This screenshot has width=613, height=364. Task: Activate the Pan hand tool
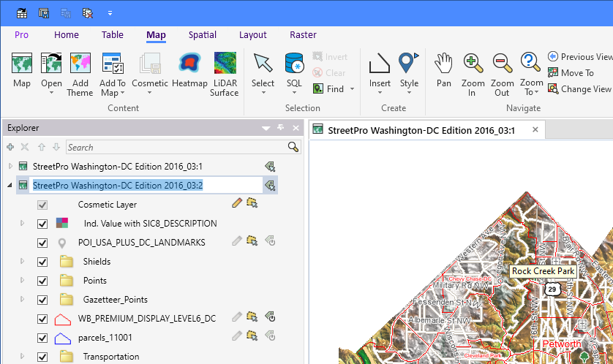(x=444, y=70)
